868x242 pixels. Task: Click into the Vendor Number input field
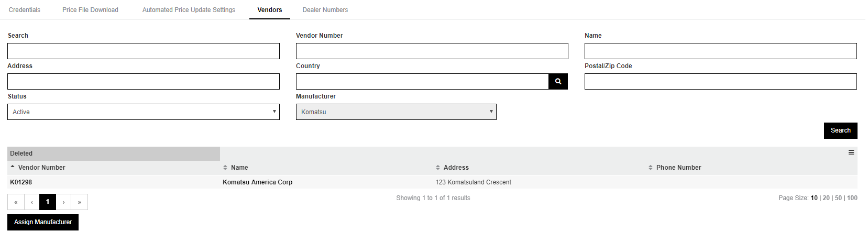click(x=432, y=51)
